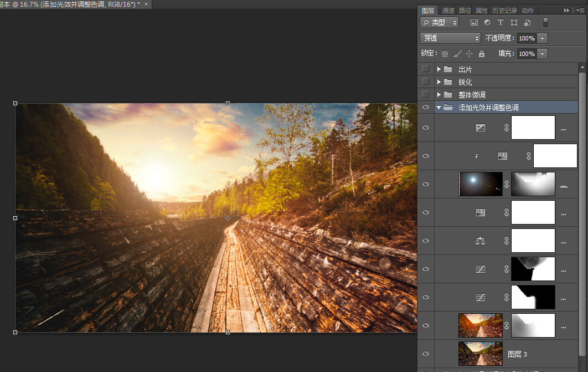Filter layers by shape layer icon
The width and height of the screenshot is (588, 372).
pos(514,23)
